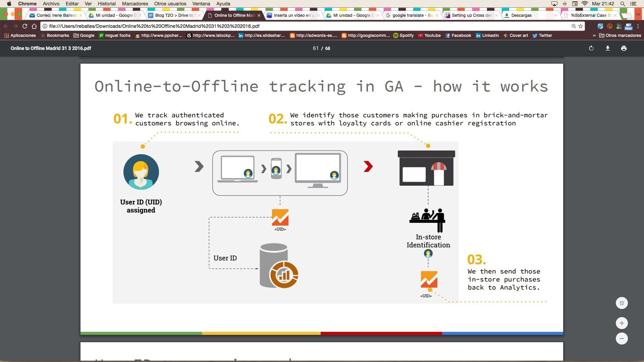
Task: Open the Marcadores menu
Action: (x=135, y=4)
